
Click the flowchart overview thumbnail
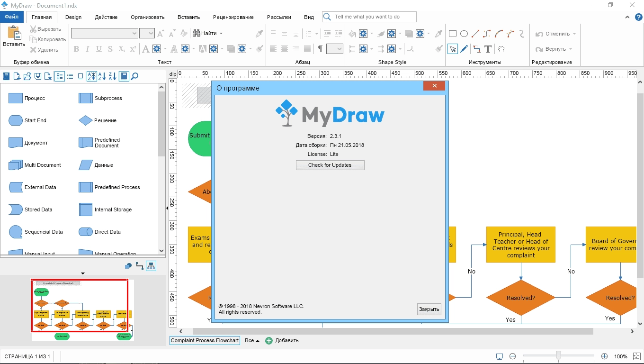click(x=83, y=310)
